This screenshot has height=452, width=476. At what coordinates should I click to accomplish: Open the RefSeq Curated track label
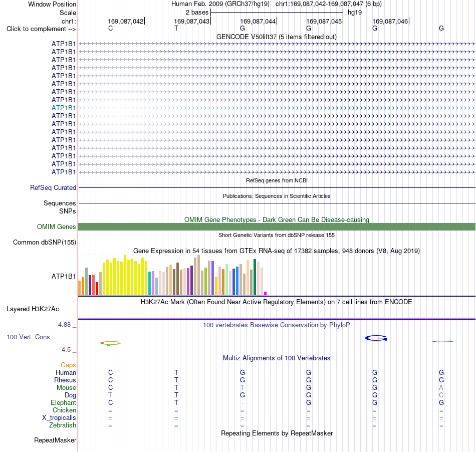tap(53, 187)
